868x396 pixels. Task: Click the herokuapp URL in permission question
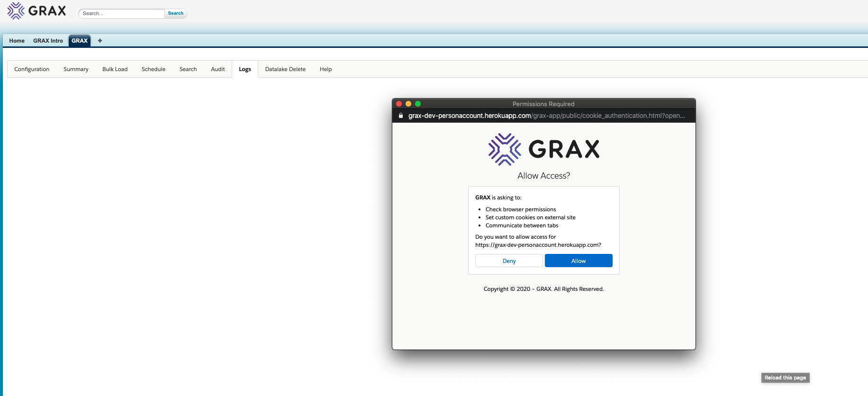click(x=538, y=245)
